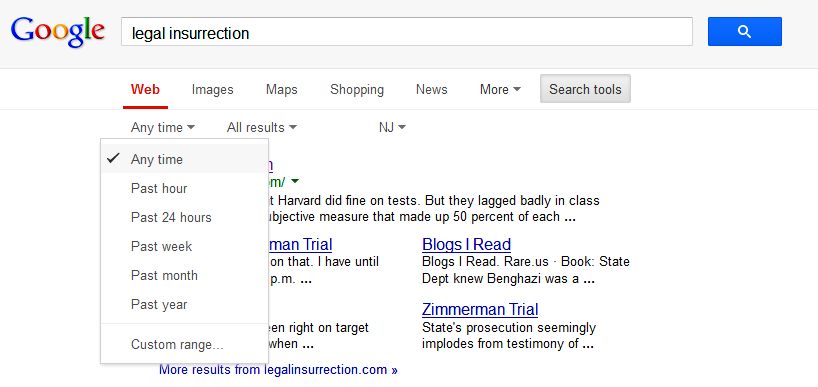Open the Any time filter dropdown
818x387 pixels.
(x=163, y=127)
